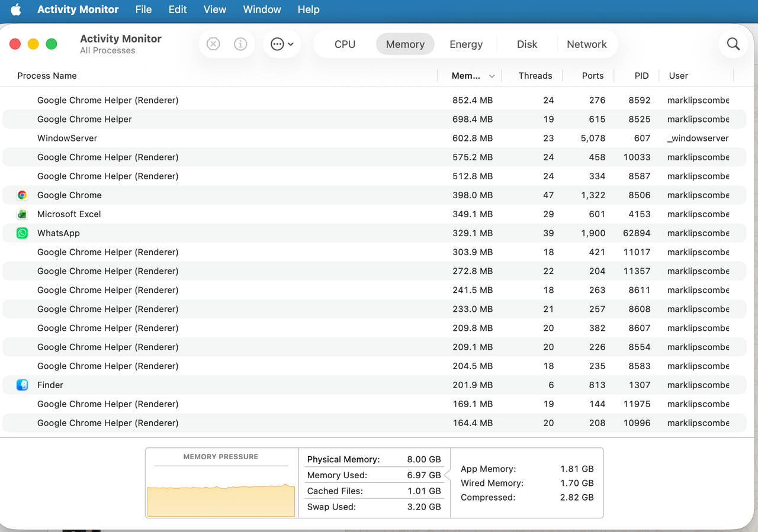Viewport: 758px width, 532px height.
Task: Switch to the CPU tab
Action: click(345, 44)
